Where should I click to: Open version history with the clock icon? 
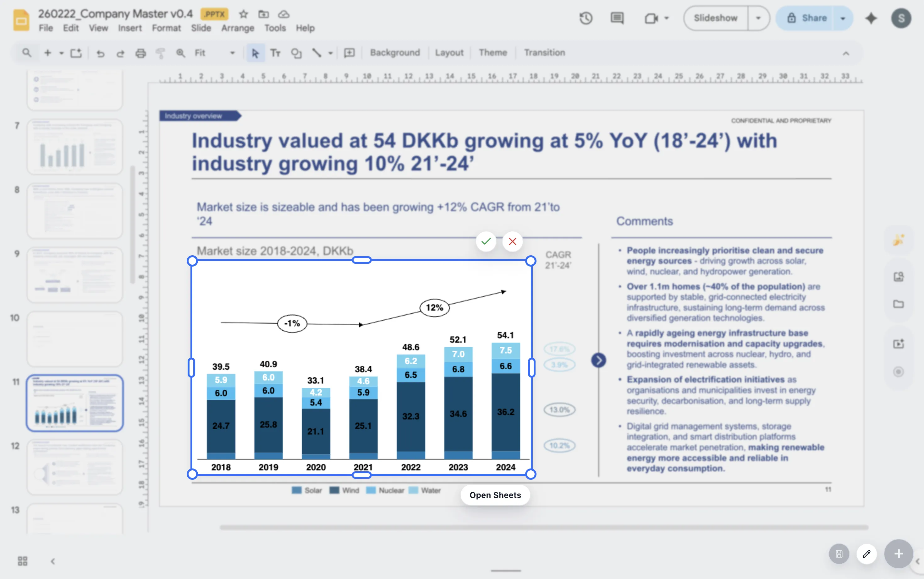586,18
